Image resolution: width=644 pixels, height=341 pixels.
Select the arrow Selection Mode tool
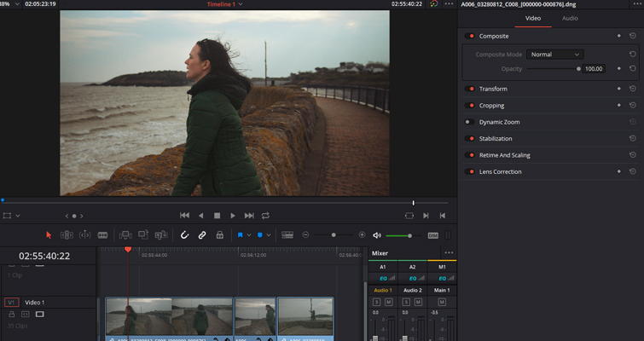click(x=49, y=234)
